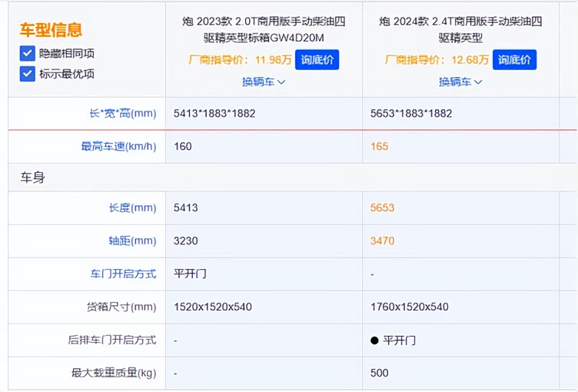The width and height of the screenshot is (578, 392).
Task: Select the 后排车门开启方式 row label
Action: pyautogui.click(x=112, y=340)
